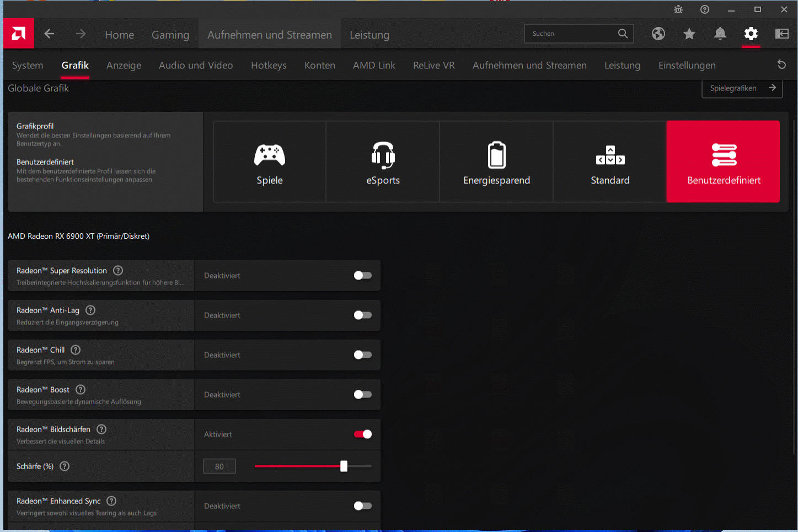Open Leistung settings sub-tab
The image size is (798, 532).
(x=622, y=65)
